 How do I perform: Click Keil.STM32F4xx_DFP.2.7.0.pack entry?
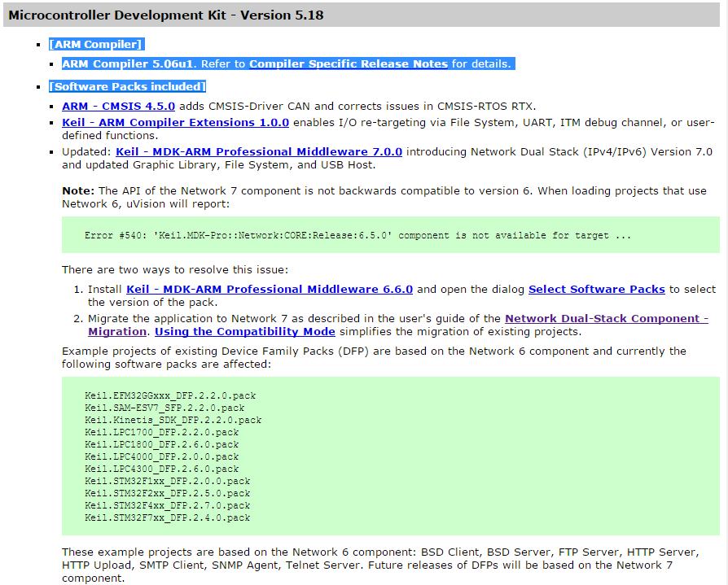(167, 505)
